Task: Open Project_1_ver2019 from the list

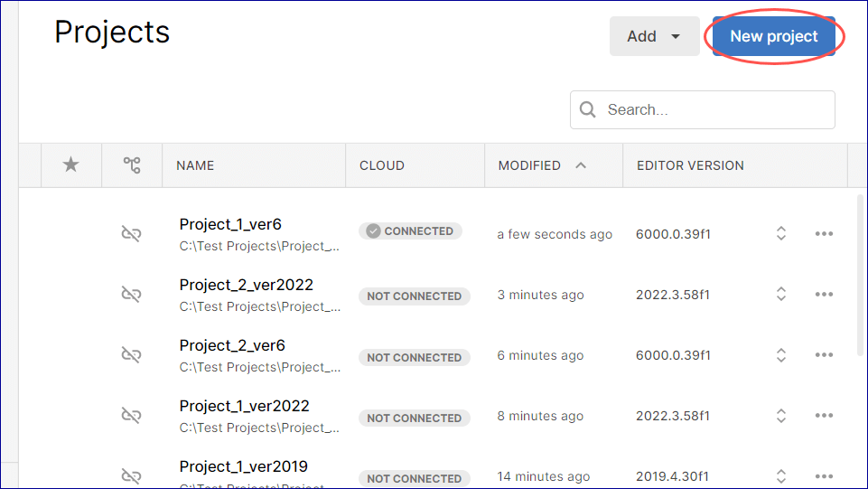Action: click(x=243, y=467)
